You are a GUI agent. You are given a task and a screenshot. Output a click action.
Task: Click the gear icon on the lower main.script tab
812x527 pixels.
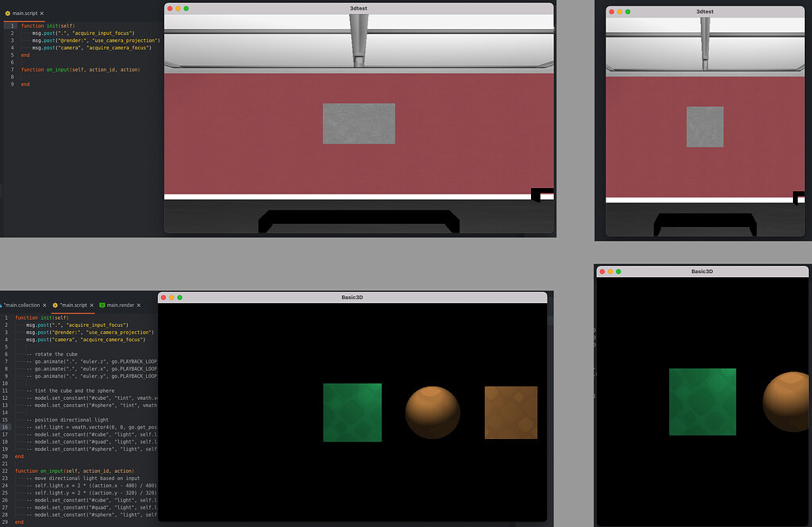(55, 305)
